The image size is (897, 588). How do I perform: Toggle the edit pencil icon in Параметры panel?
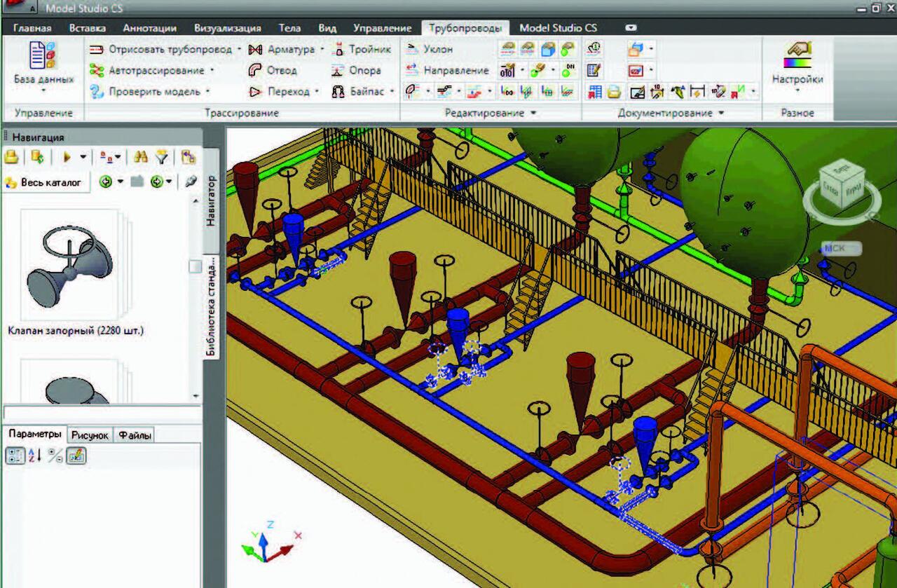[x=77, y=456]
